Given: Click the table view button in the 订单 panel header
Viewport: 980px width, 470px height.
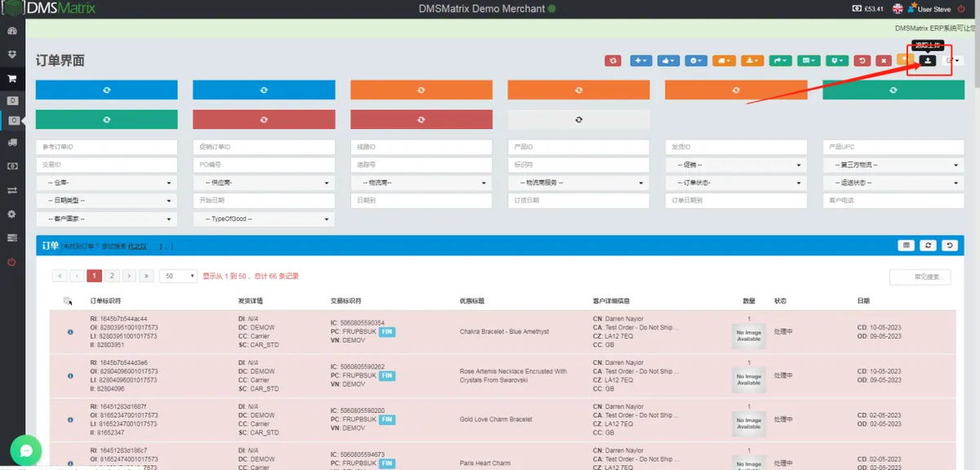Looking at the screenshot, I should 906,245.
